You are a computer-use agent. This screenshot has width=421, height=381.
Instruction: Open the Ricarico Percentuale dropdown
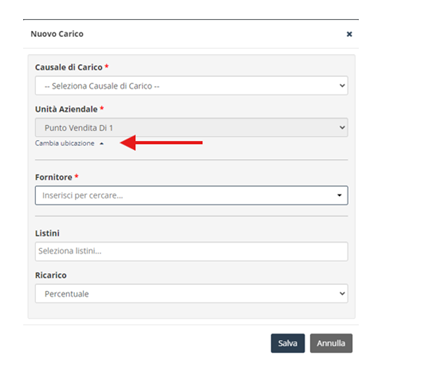(191, 293)
